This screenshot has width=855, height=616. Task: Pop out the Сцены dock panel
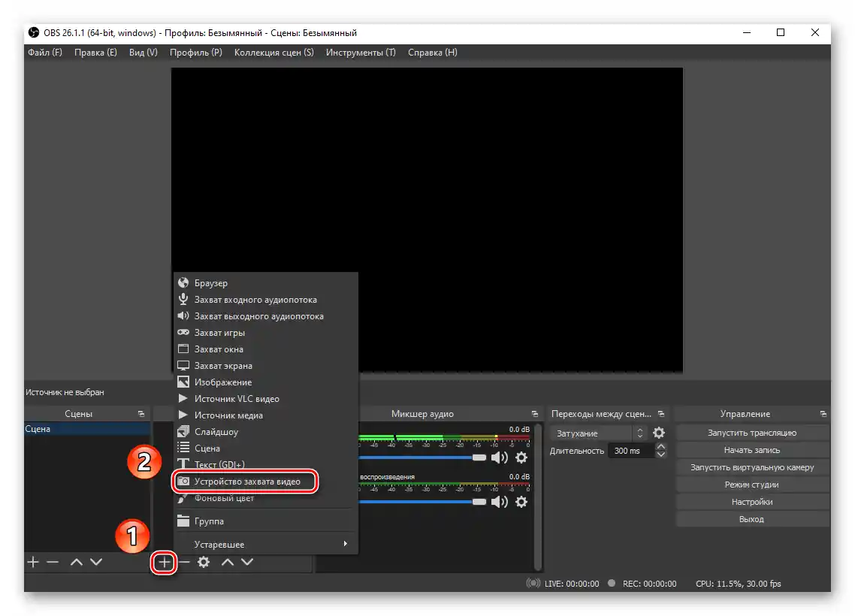tap(141, 414)
